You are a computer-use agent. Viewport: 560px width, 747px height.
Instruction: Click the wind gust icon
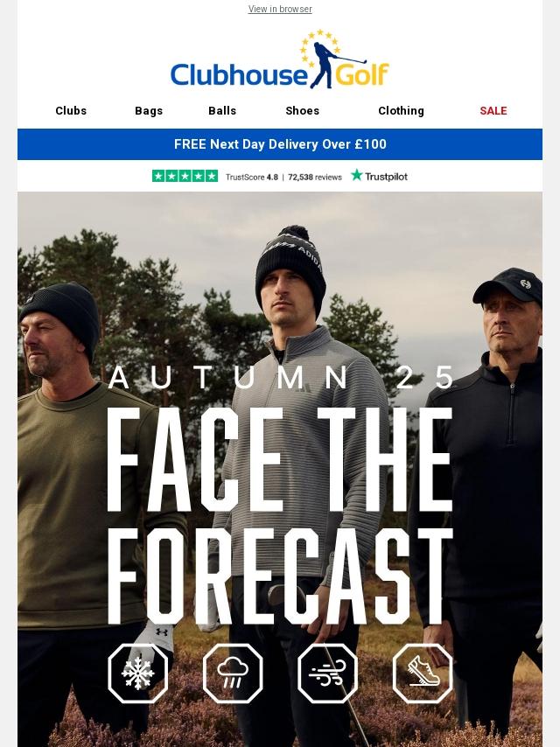tap(327, 674)
